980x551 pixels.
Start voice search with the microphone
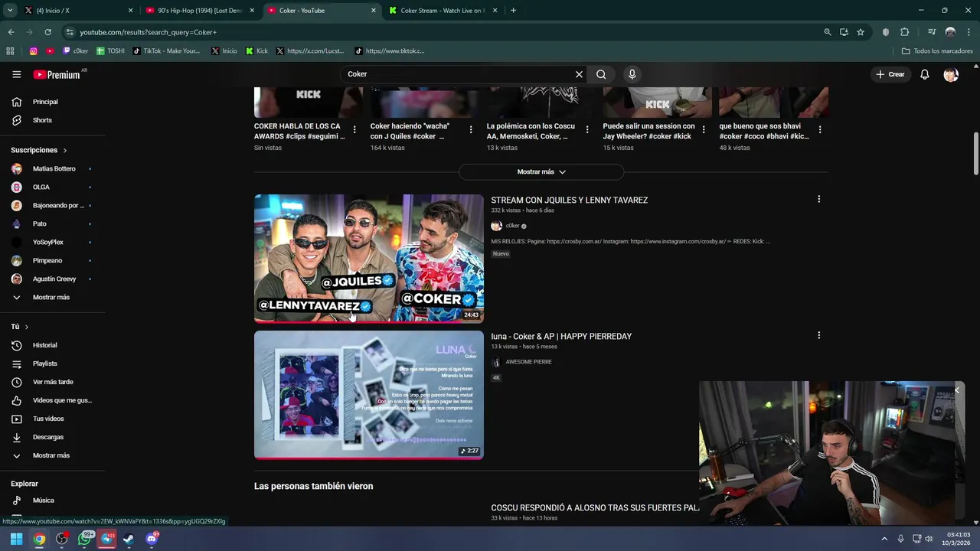click(632, 74)
